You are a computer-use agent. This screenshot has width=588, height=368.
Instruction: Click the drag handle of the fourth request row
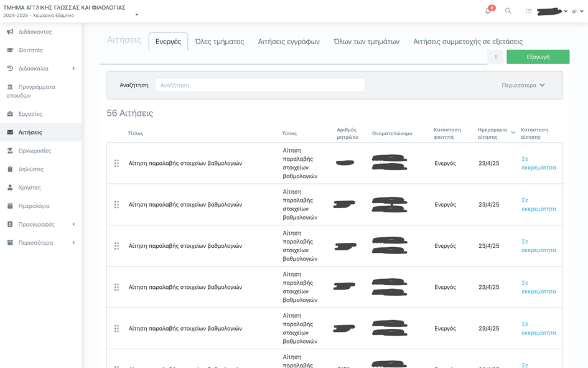[x=116, y=287]
